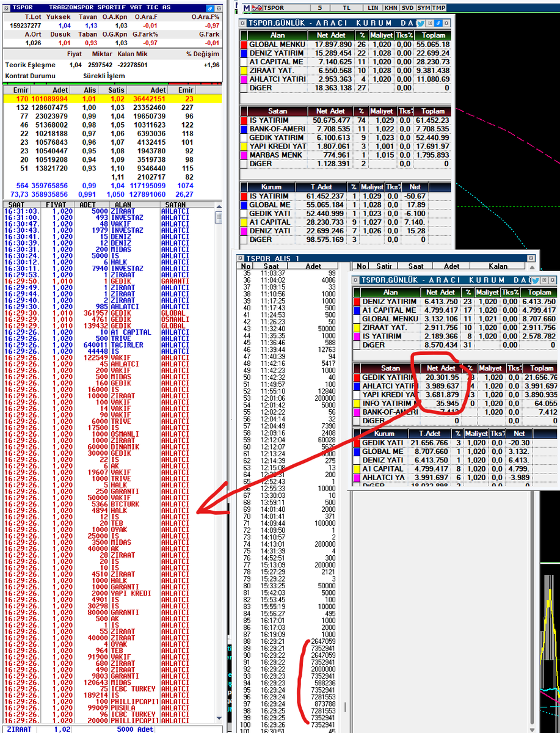Open the TL currency selector

(x=347, y=8)
